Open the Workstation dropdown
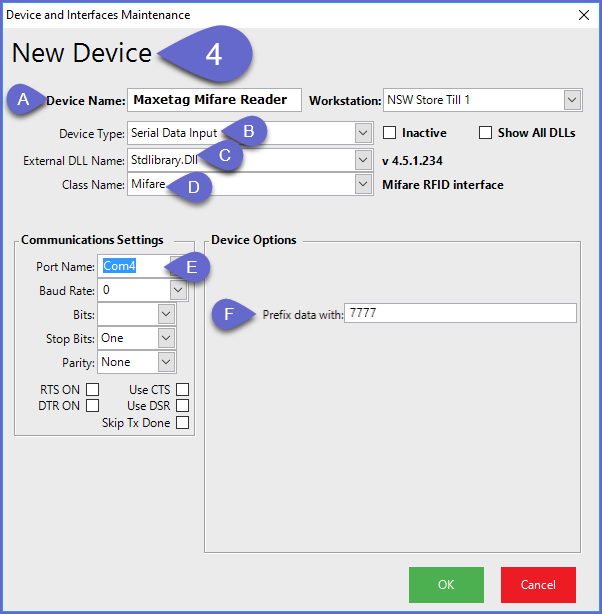Screen dimensions: 602x614 point(572,100)
